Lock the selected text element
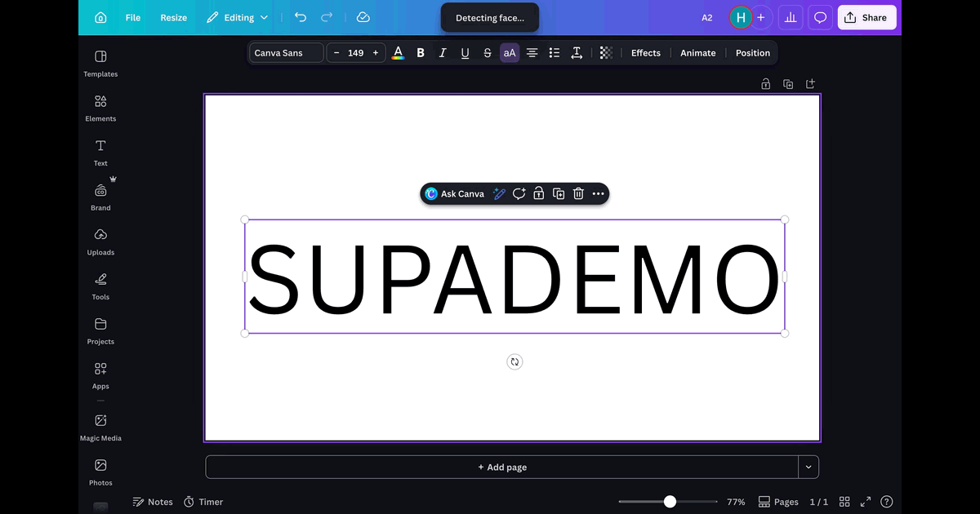 coord(538,194)
